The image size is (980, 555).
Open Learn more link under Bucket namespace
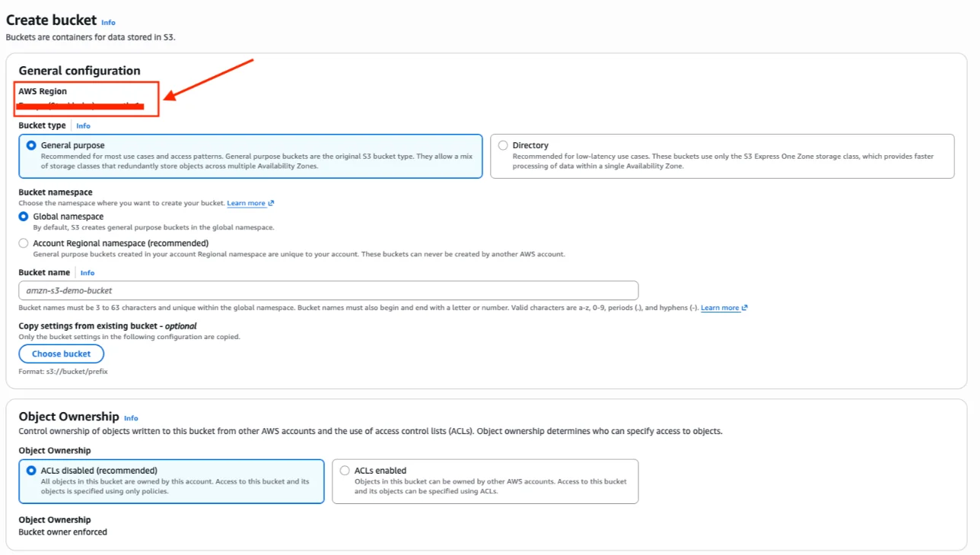click(x=246, y=203)
